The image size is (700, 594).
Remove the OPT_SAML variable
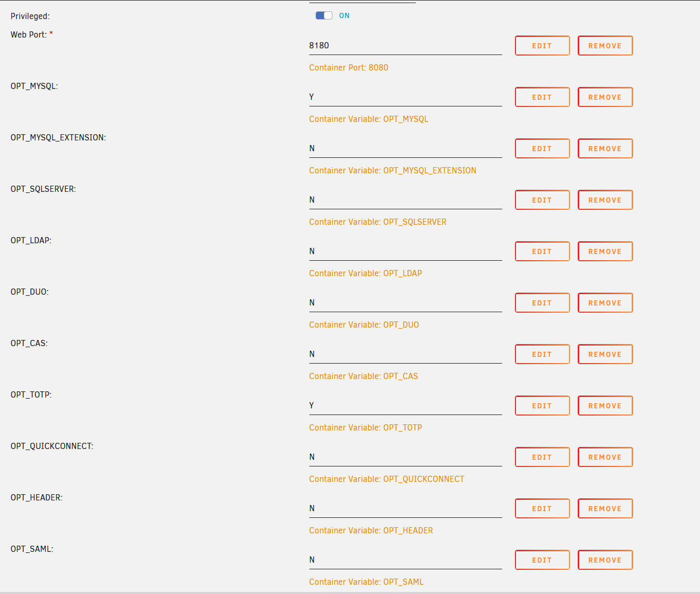pos(605,560)
